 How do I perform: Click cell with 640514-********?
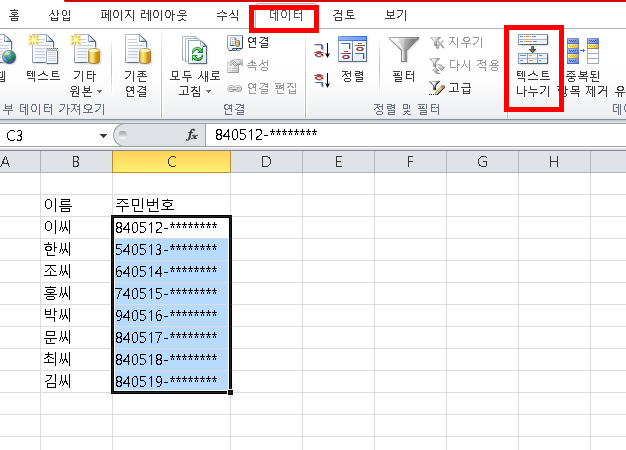171,271
